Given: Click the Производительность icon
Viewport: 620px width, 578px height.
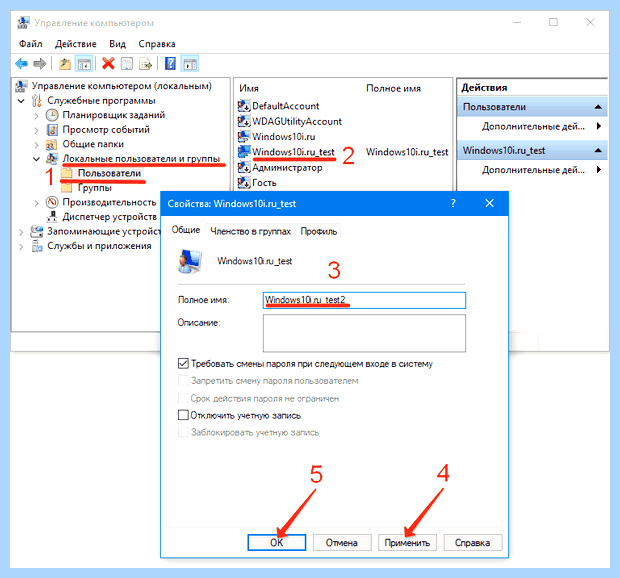Looking at the screenshot, I should [52, 202].
